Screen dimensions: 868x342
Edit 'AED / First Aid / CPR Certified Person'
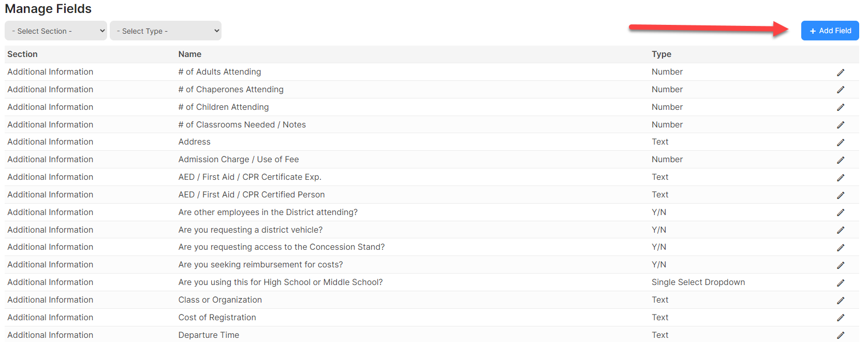841,195
